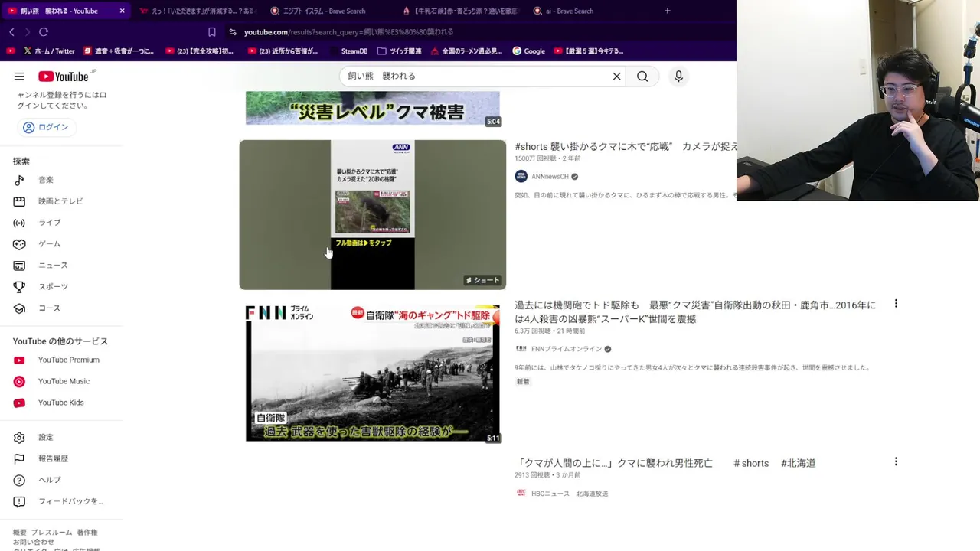The image size is (980, 551).
Task: Open #shorts 襲い掛かるクマ video title
Action: pos(626,147)
